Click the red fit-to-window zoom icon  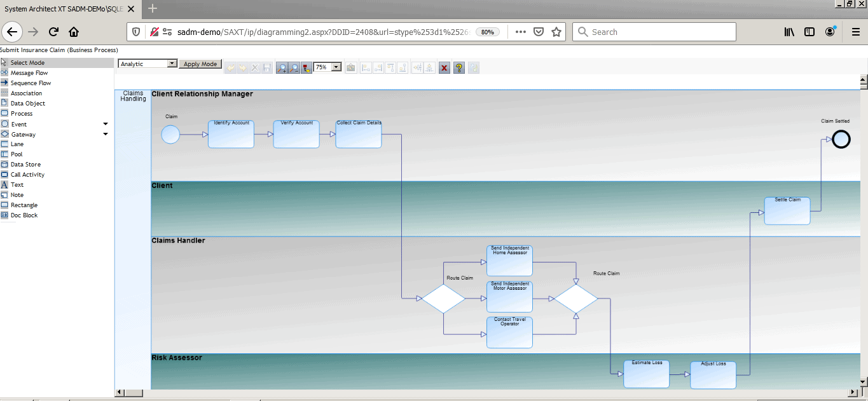(x=307, y=67)
